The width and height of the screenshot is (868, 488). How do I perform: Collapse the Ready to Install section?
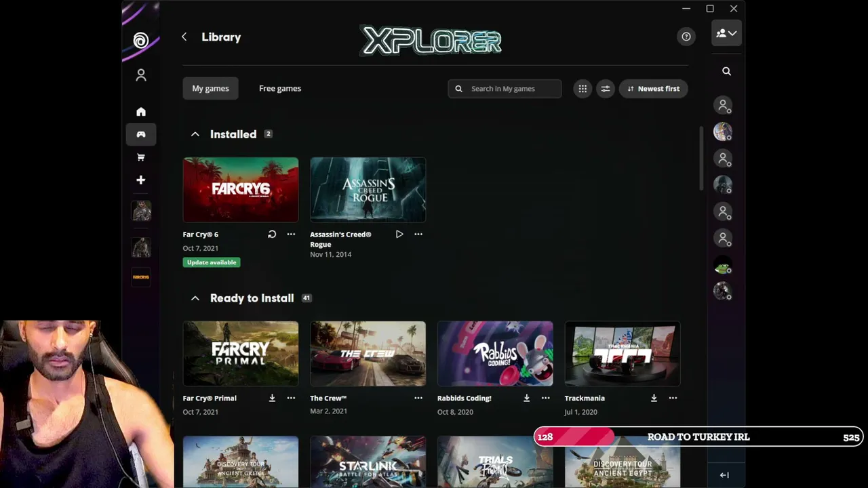click(195, 298)
